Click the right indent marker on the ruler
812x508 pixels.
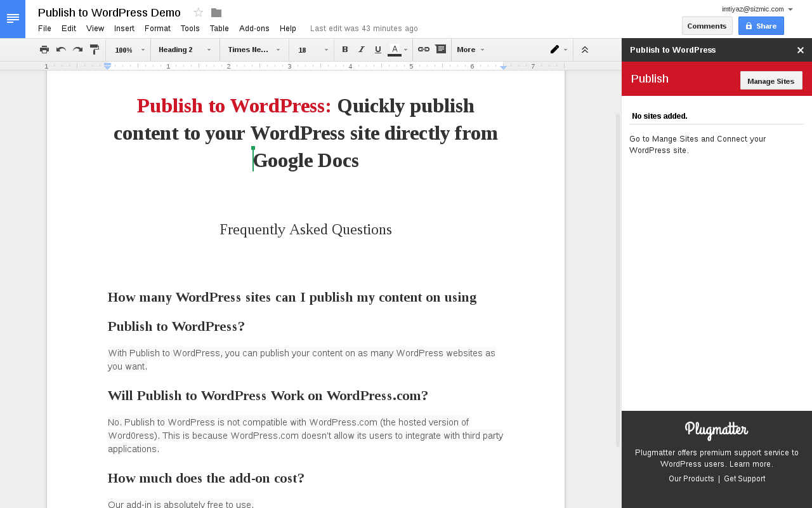[x=504, y=67]
